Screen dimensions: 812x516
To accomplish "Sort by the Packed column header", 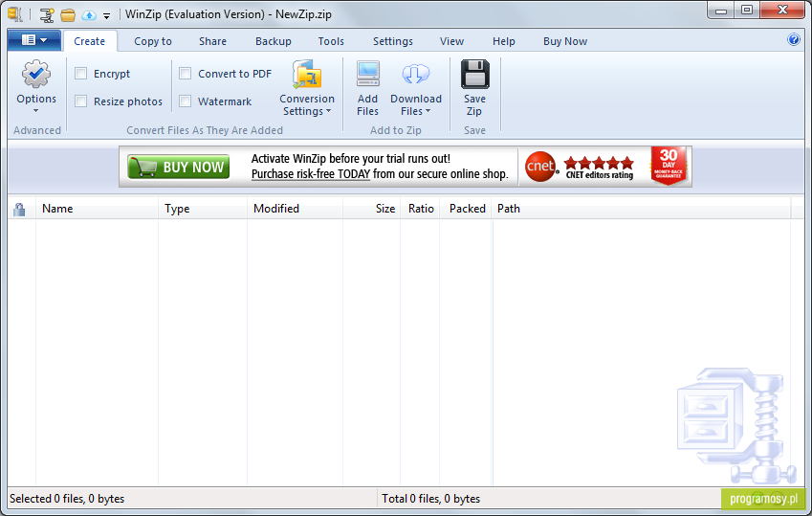I will point(466,209).
